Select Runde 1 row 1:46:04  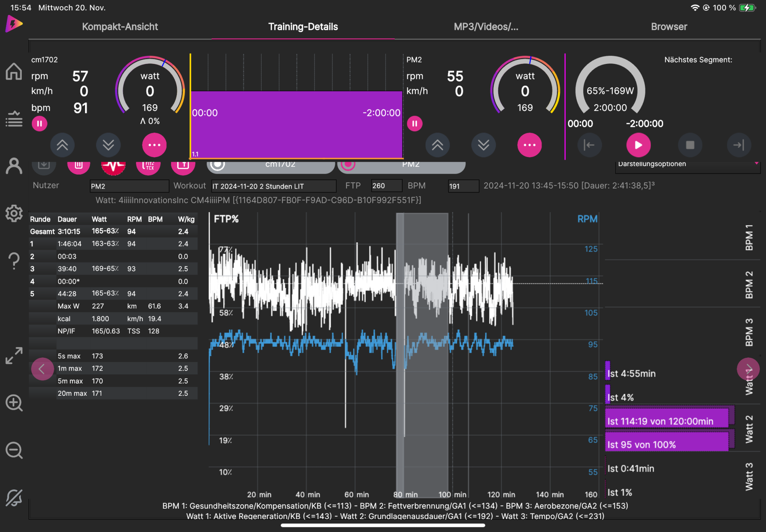click(x=113, y=244)
